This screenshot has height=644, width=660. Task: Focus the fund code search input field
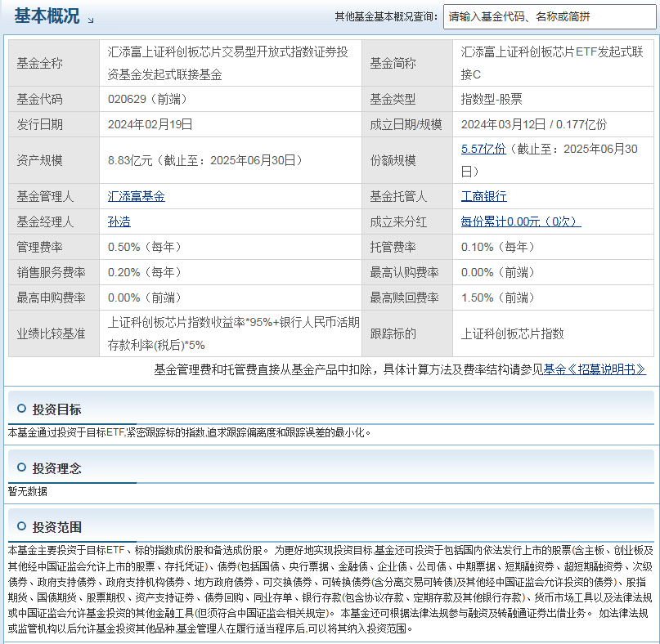point(550,17)
